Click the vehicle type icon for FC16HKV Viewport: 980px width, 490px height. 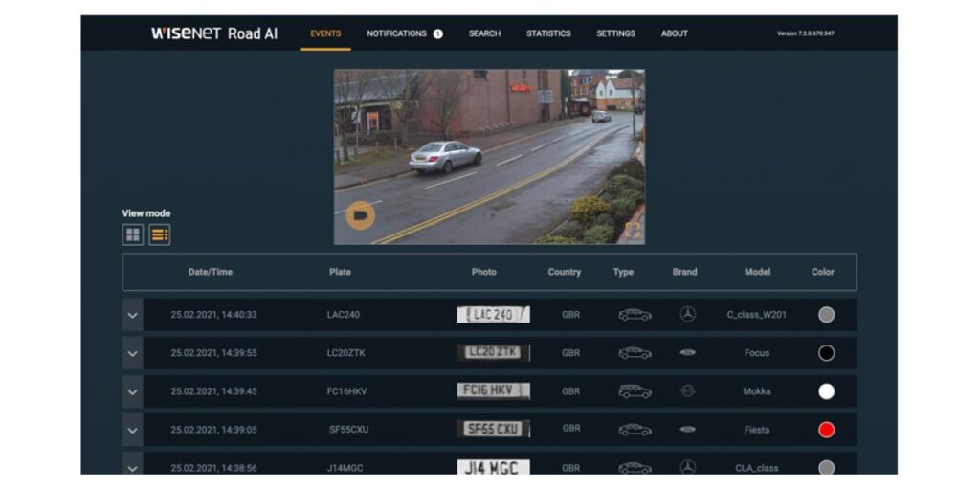(x=635, y=391)
